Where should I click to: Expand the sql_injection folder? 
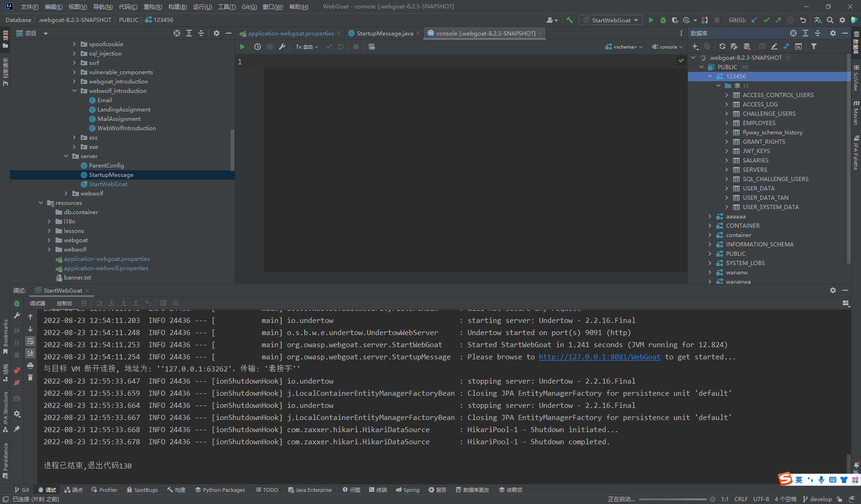pyautogui.click(x=74, y=53)
